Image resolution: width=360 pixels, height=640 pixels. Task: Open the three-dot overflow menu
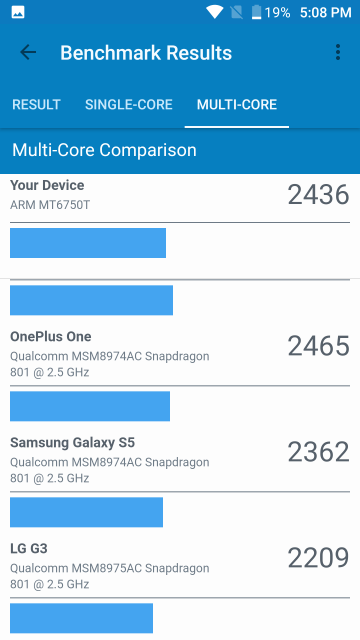click(x=338, y=52)
